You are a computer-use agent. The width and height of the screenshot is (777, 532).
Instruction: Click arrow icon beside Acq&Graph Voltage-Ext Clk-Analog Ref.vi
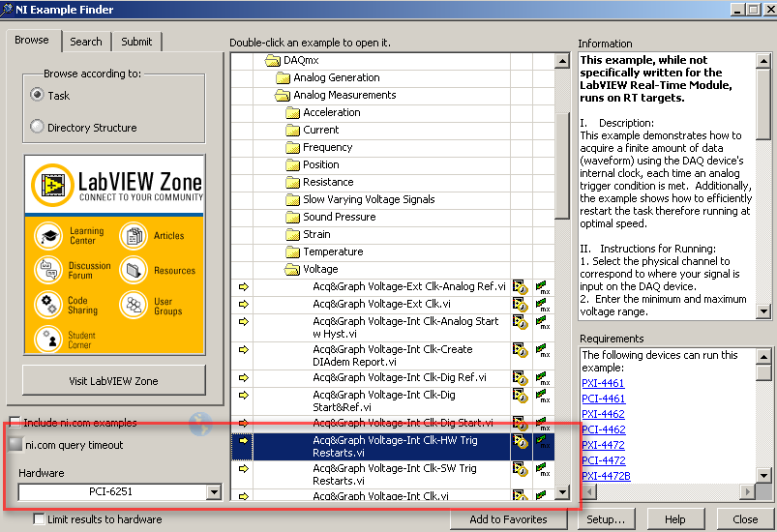click(x=243, y=287)
